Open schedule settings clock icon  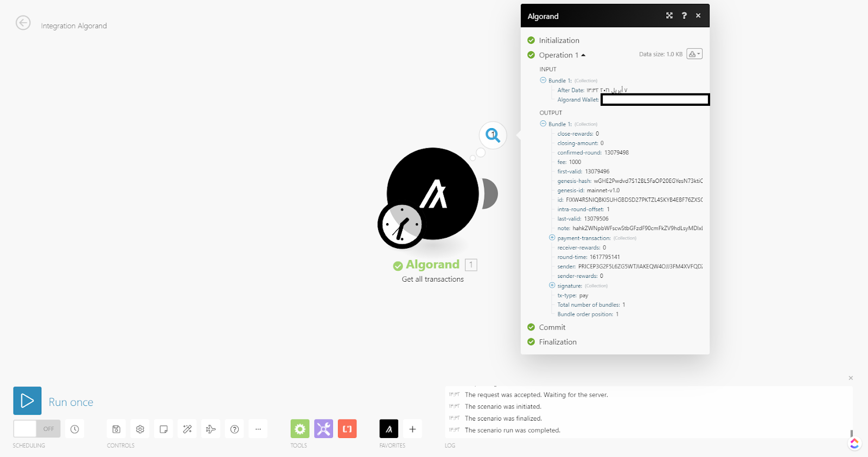click(75, 429)
